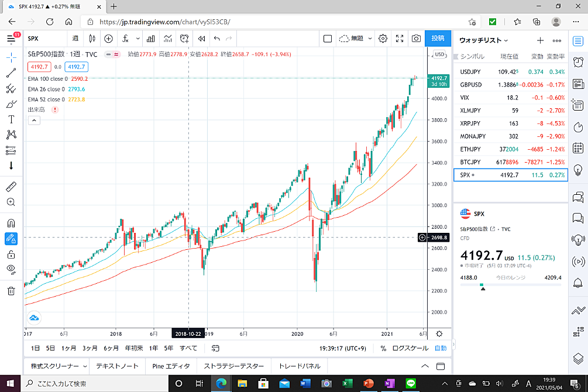Screen dimensions: 588x392
Task: Toggle hide all drawings eye icon
Action: (x=11, y=269)
